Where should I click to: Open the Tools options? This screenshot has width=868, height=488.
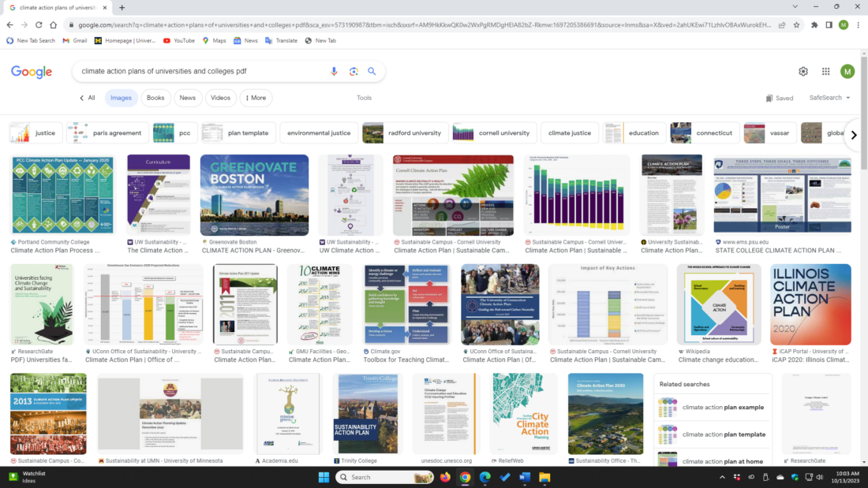click(x=365, y=98)
